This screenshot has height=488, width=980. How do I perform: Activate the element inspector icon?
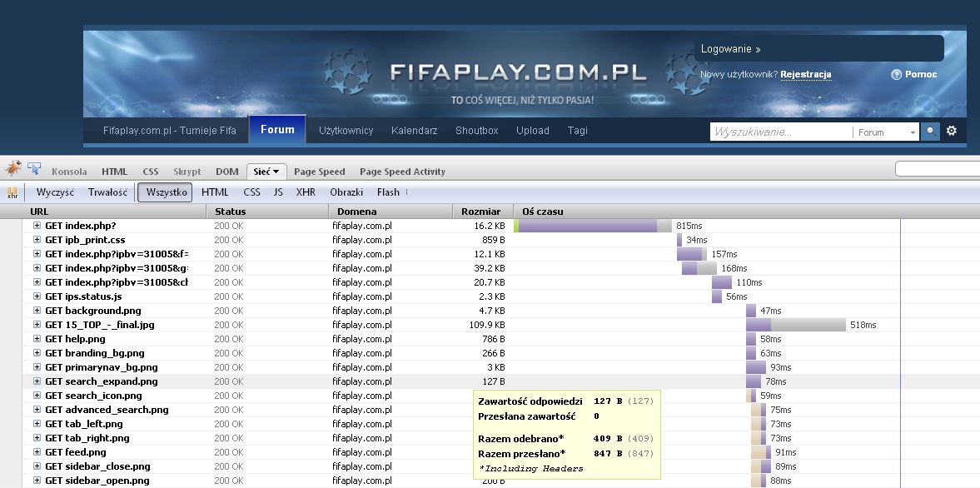tap(34, 168)
